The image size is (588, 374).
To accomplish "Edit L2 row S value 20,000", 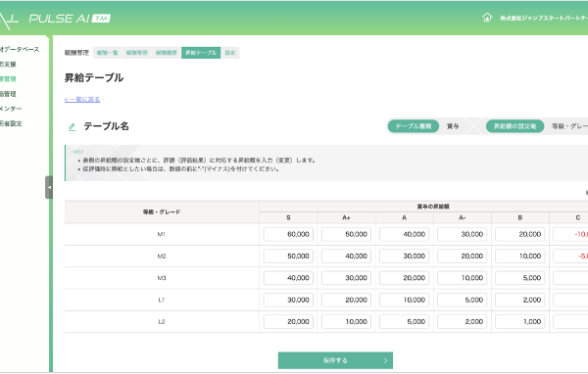I will click(288, 321).
